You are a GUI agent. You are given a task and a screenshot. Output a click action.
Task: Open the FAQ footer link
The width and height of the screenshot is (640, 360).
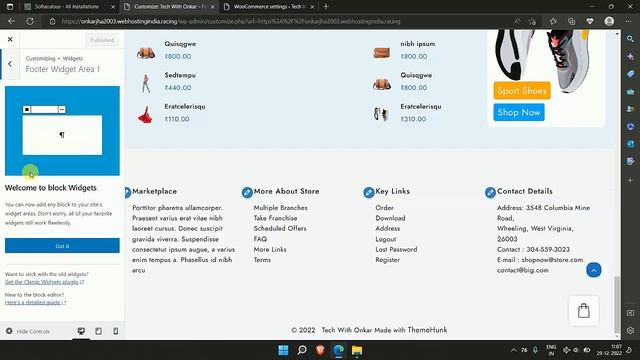(x=260, y=239)
